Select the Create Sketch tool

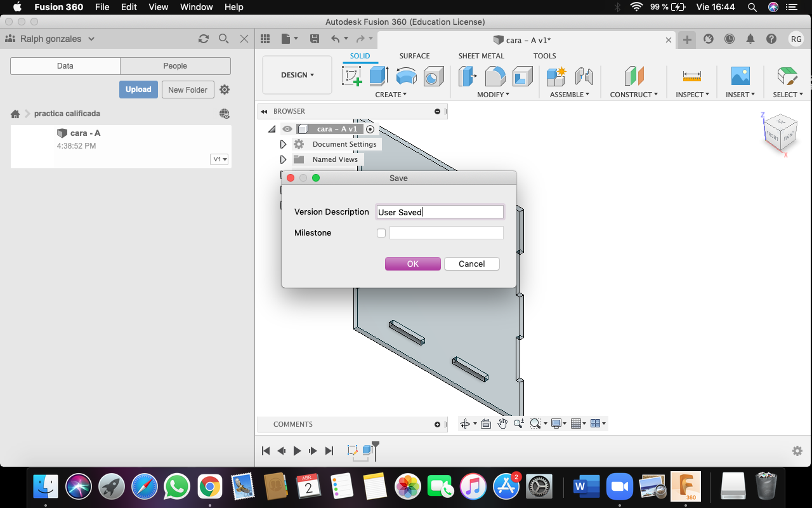coord(352,76)
